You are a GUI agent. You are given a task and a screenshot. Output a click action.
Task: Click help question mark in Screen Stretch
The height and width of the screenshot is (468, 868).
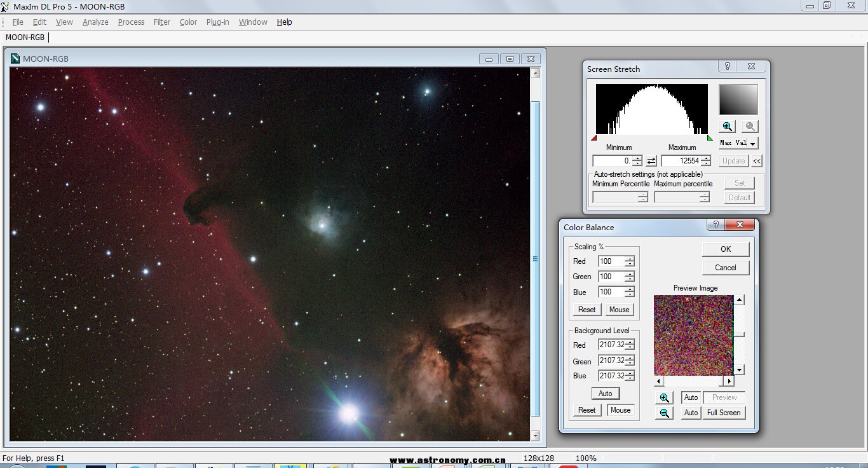[x=728, y=66]
